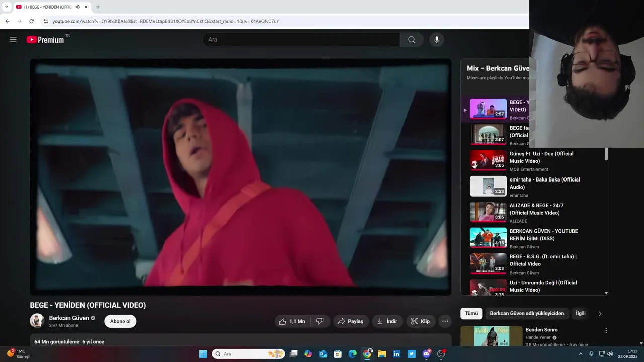The width and height of the screenshot is (644, 362).
Task: Dislike the video with thumbs down
Action: coord(319,321)
